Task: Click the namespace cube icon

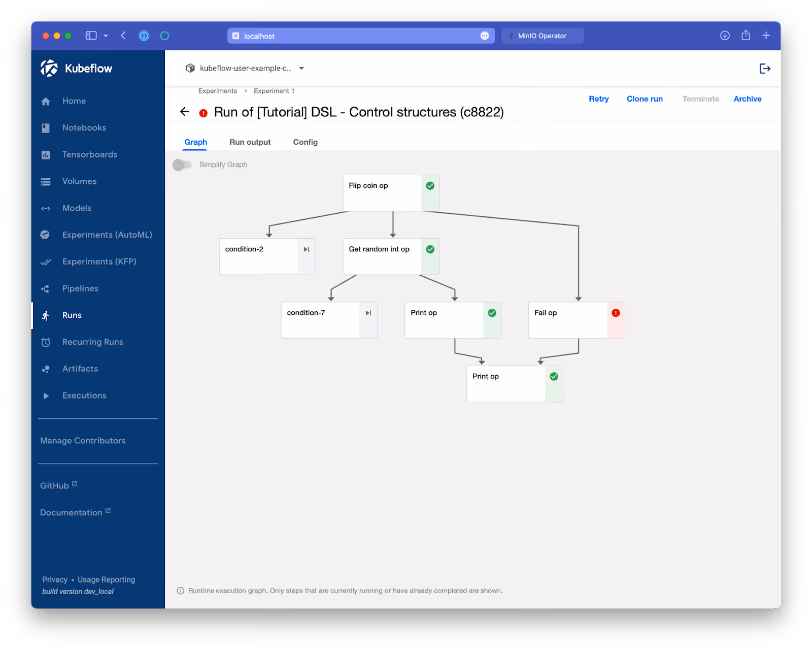Action: click(190, 68)
